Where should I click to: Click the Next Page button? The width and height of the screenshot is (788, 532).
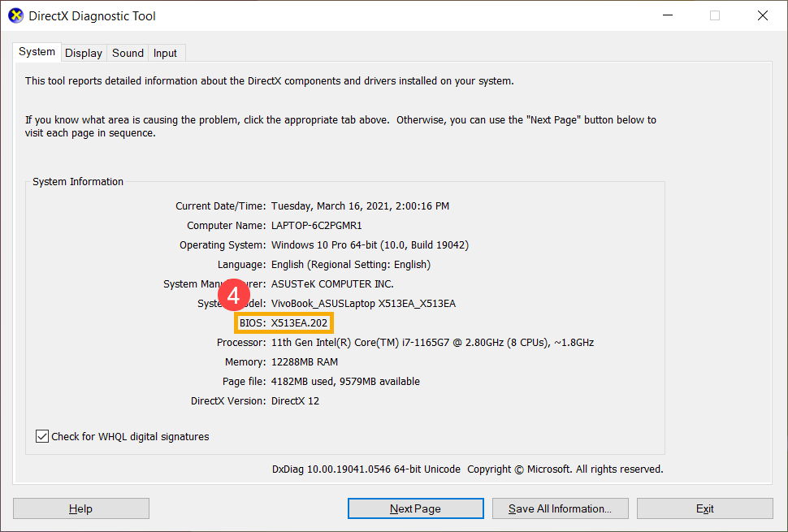(x=415, y=508)
